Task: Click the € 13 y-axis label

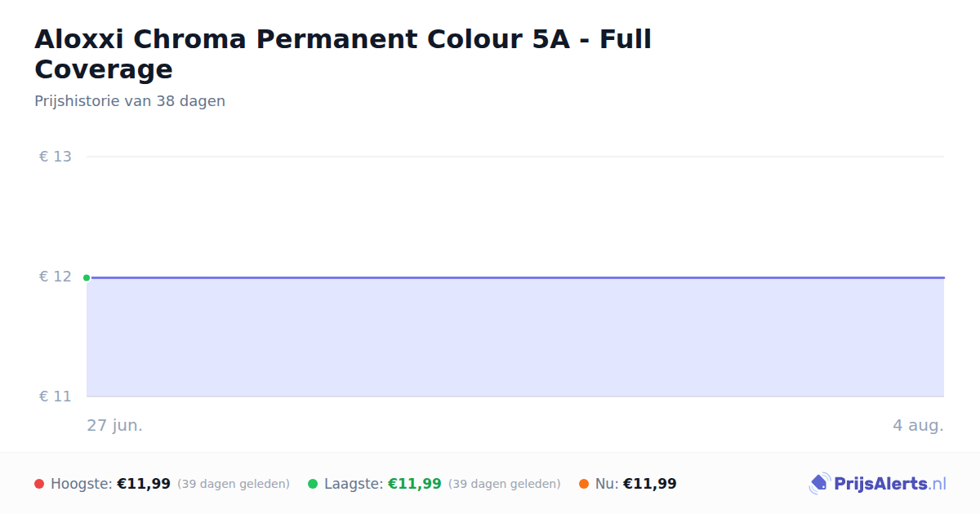Action: tap(56, 157)
